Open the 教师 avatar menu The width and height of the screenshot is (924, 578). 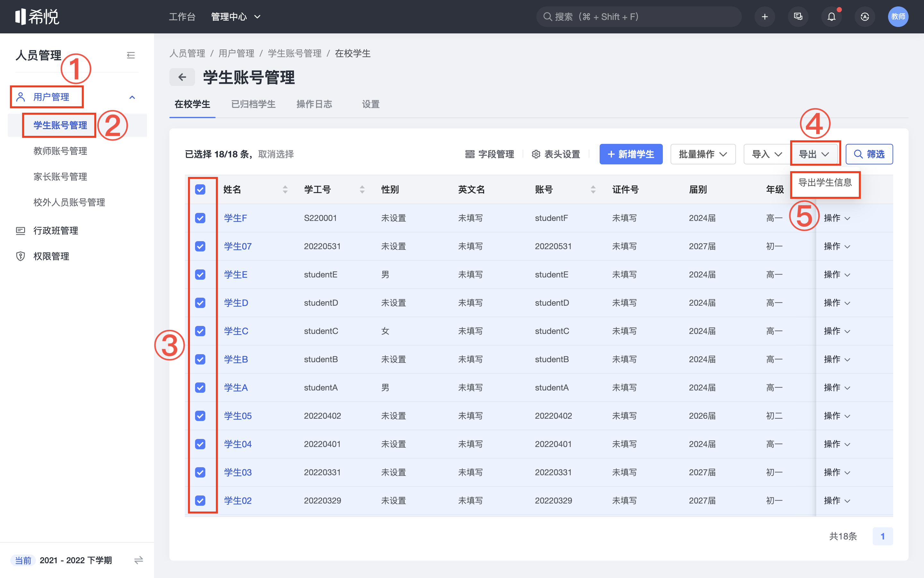click(x=898, y=16)
